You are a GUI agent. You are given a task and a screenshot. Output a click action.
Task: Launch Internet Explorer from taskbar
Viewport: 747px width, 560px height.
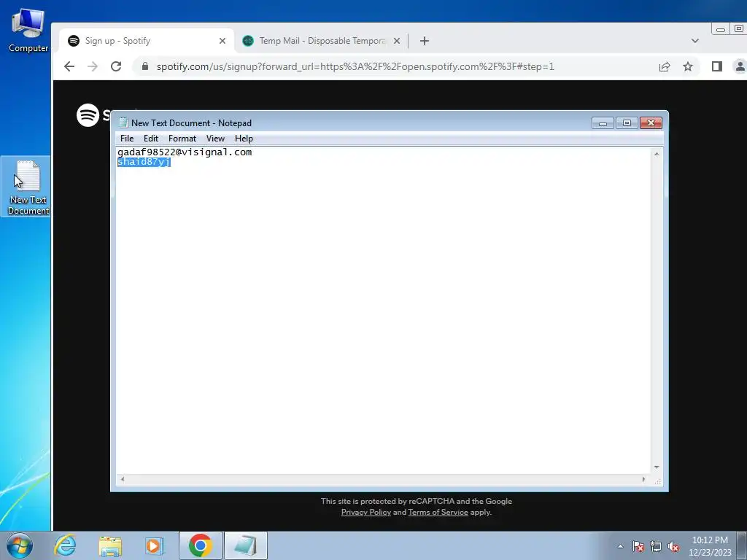click(x=65, y=545)
